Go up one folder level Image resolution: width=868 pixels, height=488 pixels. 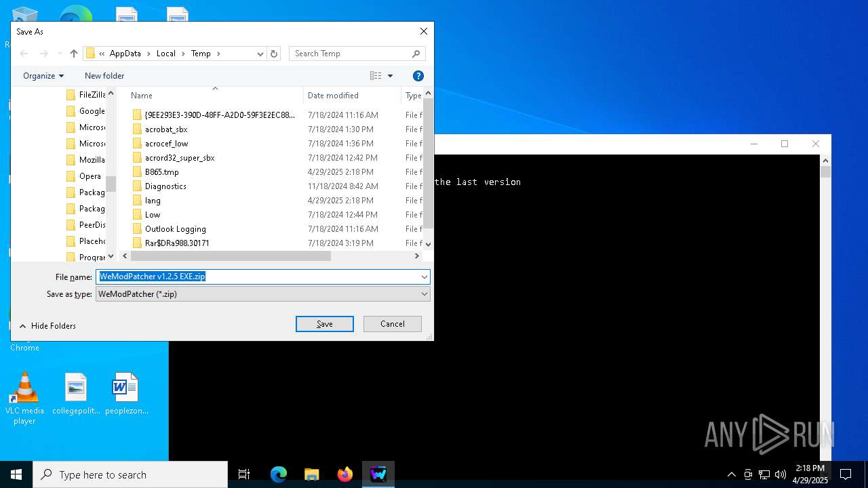pos(74,54)
